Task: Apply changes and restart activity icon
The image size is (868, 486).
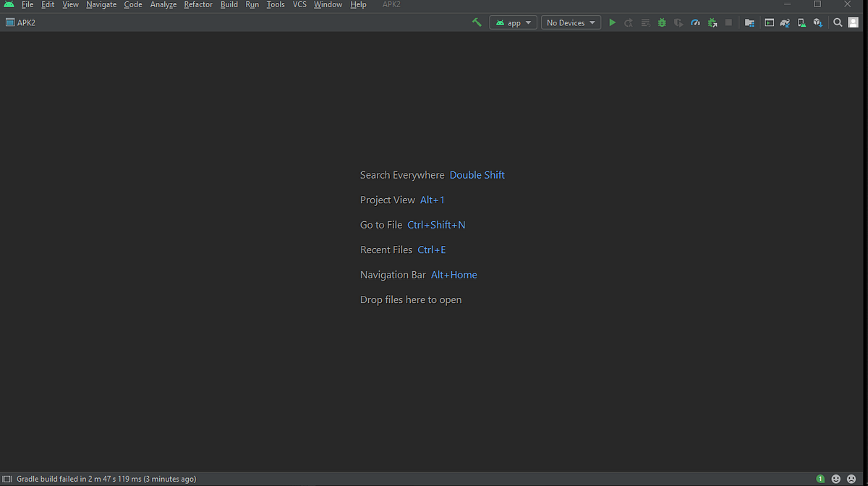Action: point(628,22)
